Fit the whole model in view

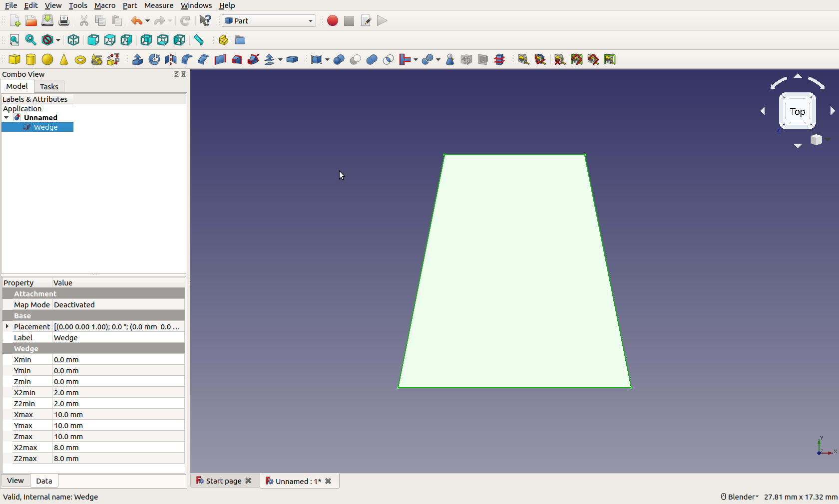14,40
